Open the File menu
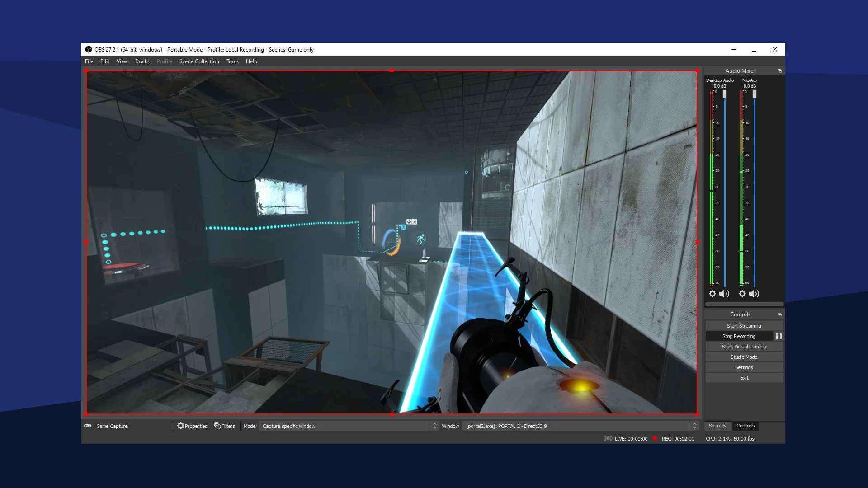 [x=89, y=61]
